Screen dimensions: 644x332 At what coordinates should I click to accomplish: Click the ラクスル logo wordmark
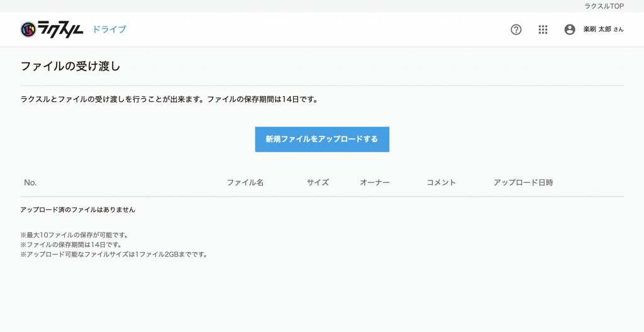pyautogui.click(x=60, y=30)
